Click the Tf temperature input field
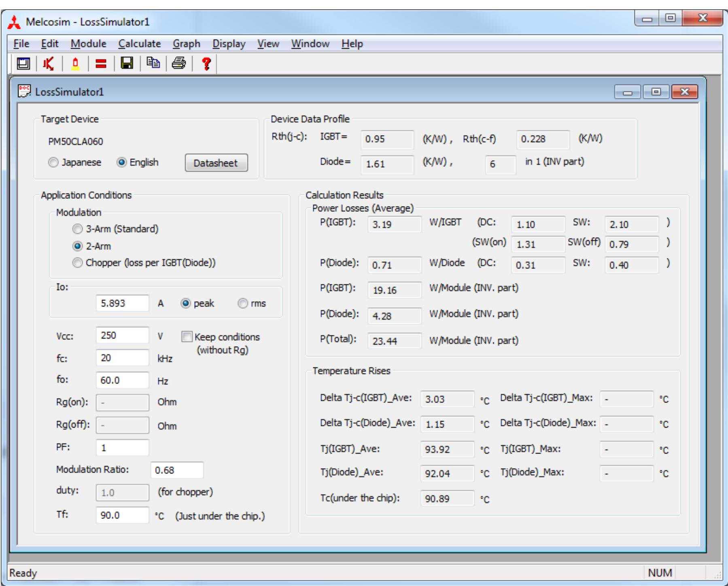The image size is (728, 586). click(122, 515)
